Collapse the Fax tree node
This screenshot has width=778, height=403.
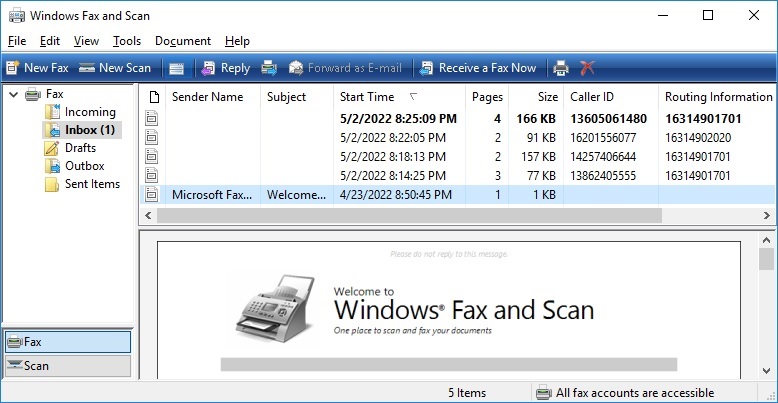[13, 94]
